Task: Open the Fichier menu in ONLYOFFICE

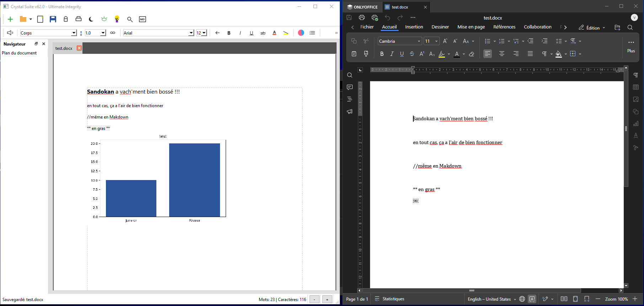Action: point(367,27)
